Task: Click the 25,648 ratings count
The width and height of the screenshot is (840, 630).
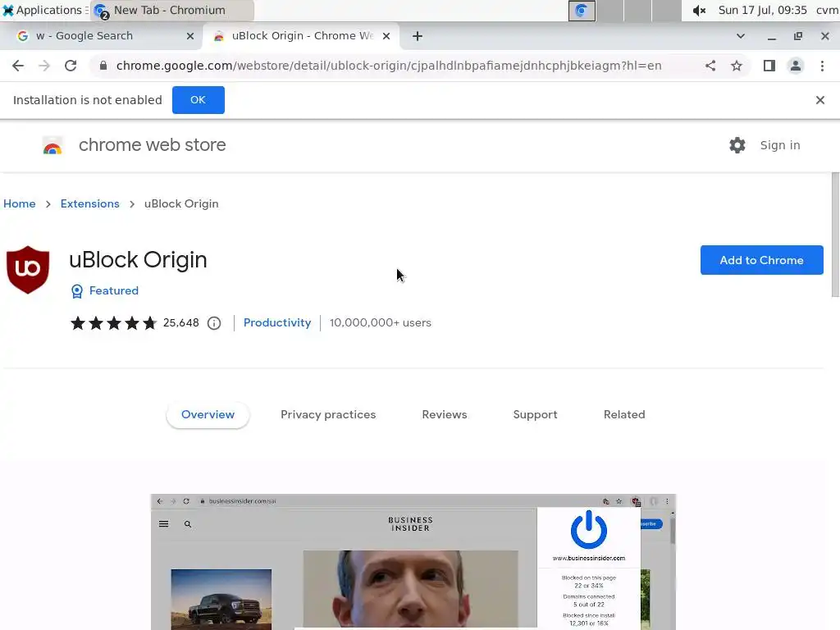Action: click(x=181, y=323)
